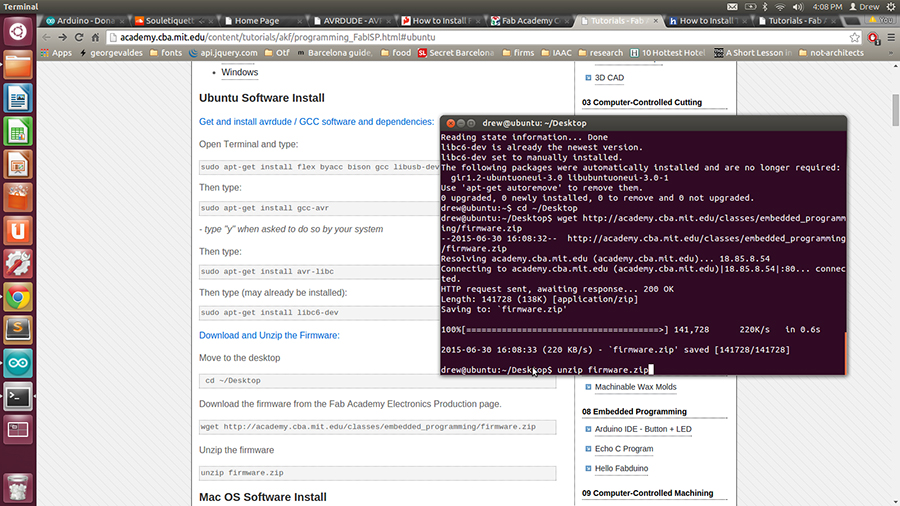The height and width of the screenshot is (506, 900).
Task: Open Files manager in the launcher
Action: tap(18, 65)
